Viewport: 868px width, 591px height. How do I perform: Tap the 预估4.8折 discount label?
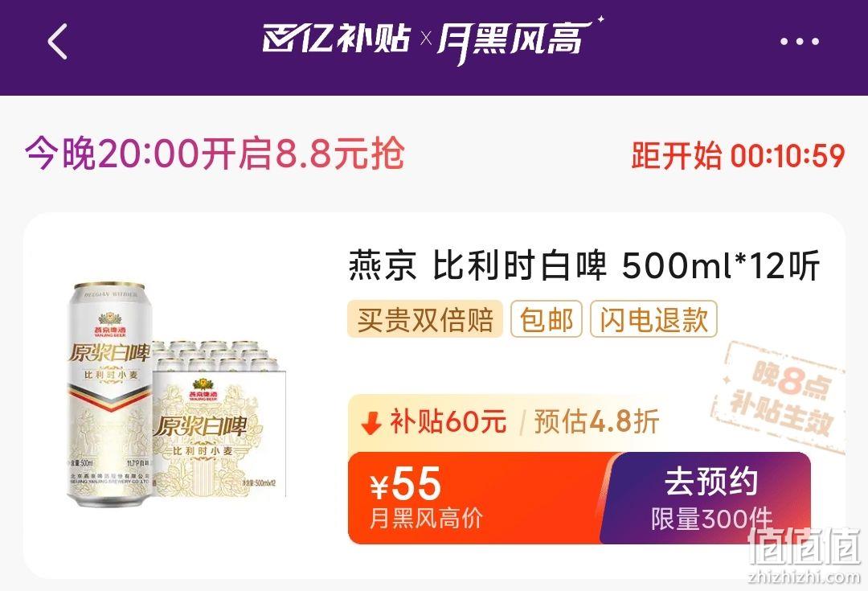tap(596, 422)
